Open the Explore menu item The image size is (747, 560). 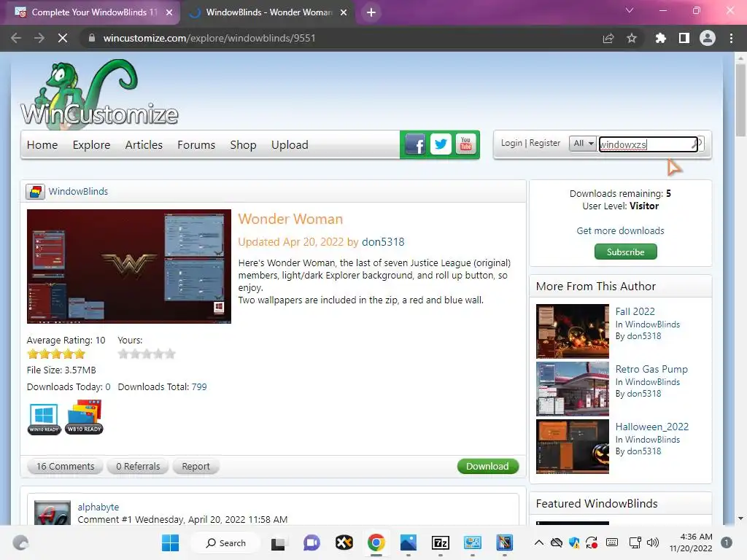click(x=91, y=145)
